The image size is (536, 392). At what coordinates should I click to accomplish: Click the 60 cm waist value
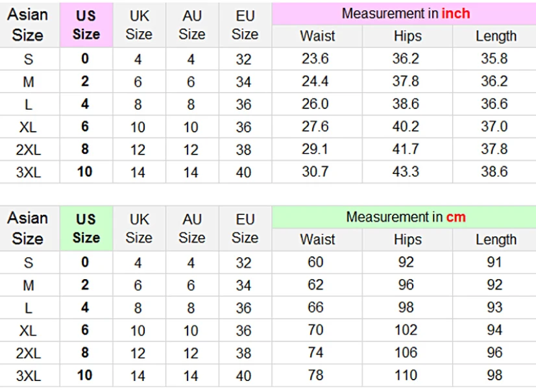pos(315,262)
